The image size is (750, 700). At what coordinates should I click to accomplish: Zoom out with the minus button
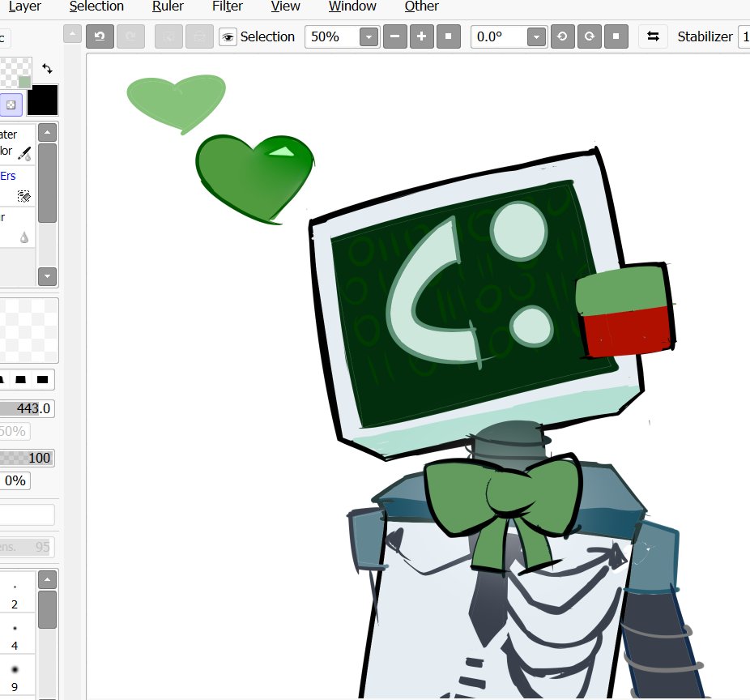[x=395, y=36]
